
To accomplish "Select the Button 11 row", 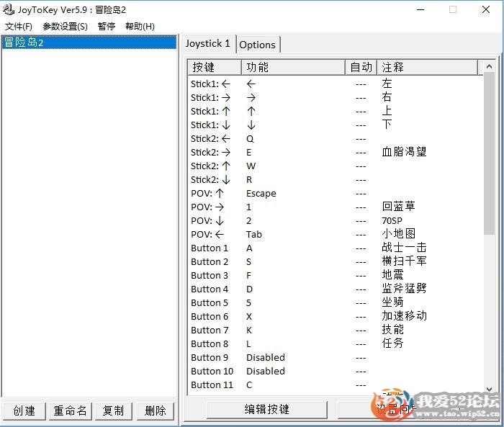I will pos(336,385).
